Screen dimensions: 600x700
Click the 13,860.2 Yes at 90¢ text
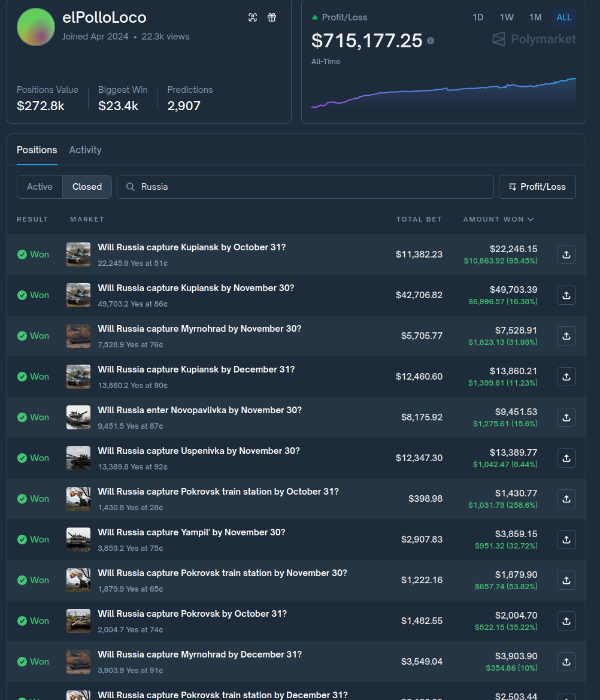(x=132, y=385)
